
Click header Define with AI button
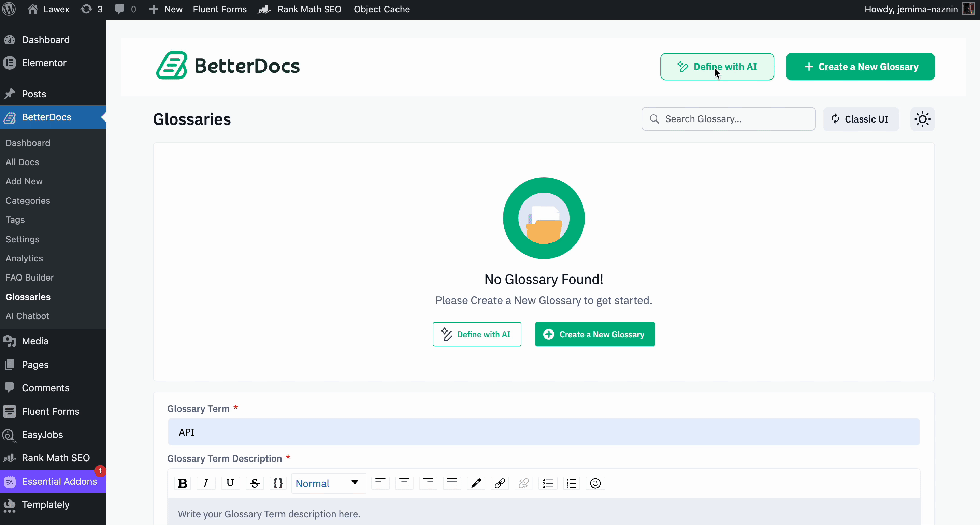(717, 67)
